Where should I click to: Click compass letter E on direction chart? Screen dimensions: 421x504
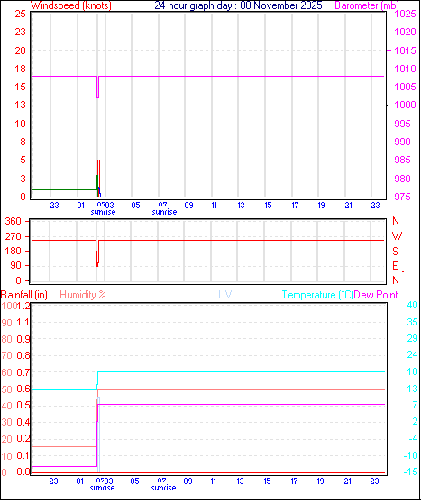coord(395,266)
